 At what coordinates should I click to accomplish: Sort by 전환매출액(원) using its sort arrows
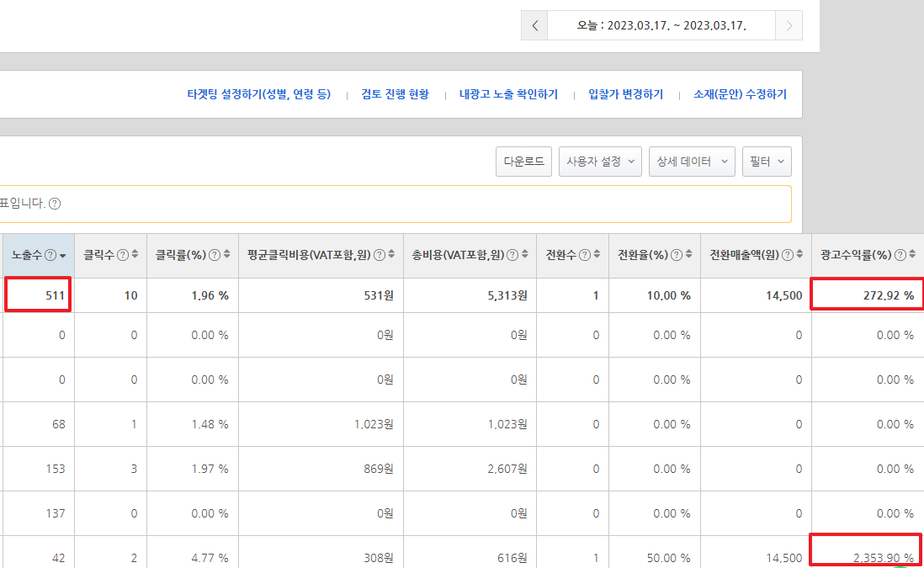tap(799, 254)
